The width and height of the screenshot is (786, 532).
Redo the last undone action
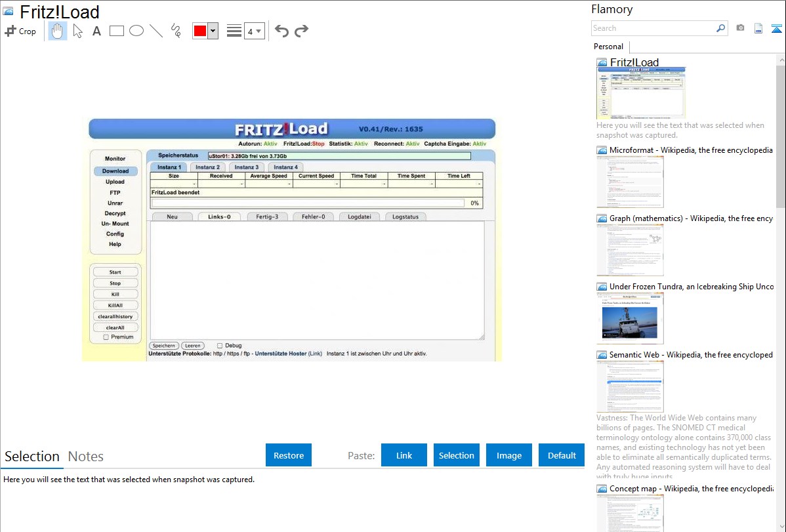(301, 31)
